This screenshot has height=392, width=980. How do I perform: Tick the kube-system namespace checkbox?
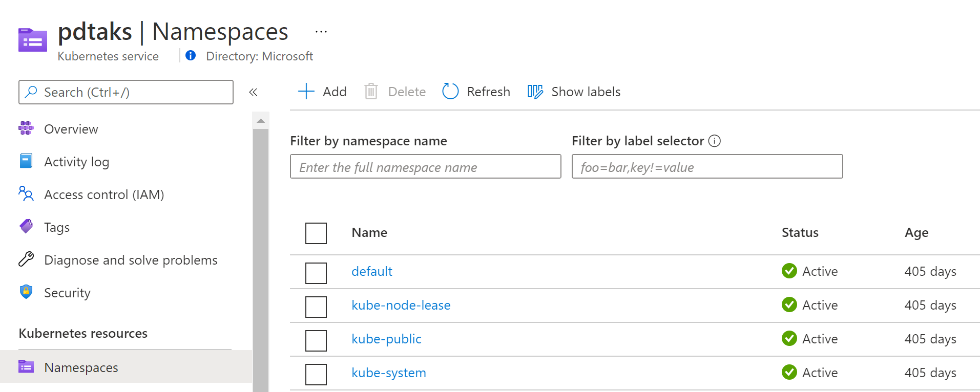[x=316, y=375]
